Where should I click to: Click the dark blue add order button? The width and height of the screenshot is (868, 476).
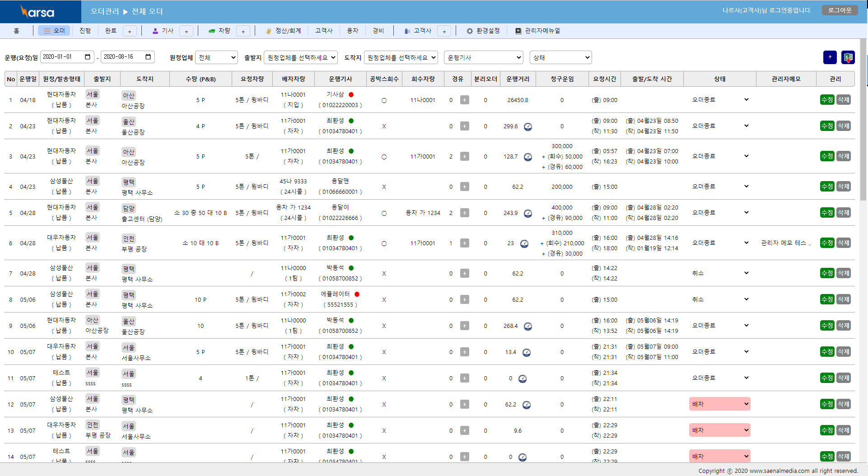pyautogui.click(x=830, y=57)
